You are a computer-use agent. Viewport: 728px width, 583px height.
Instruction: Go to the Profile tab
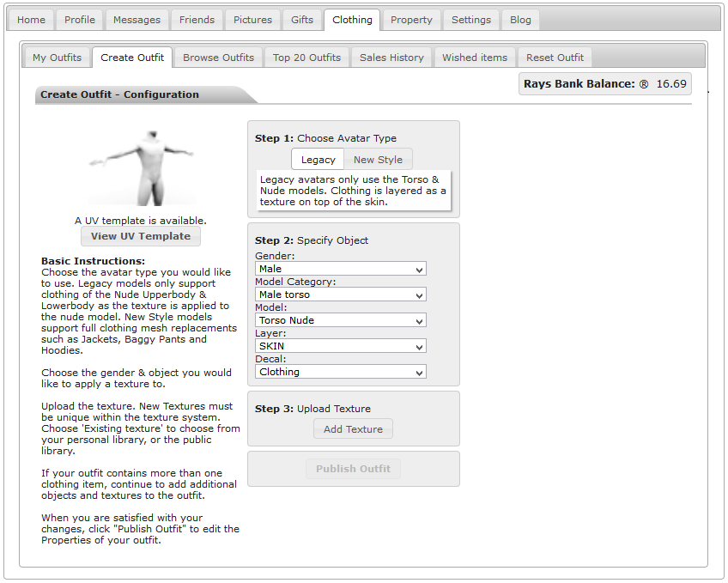(79, 20)
